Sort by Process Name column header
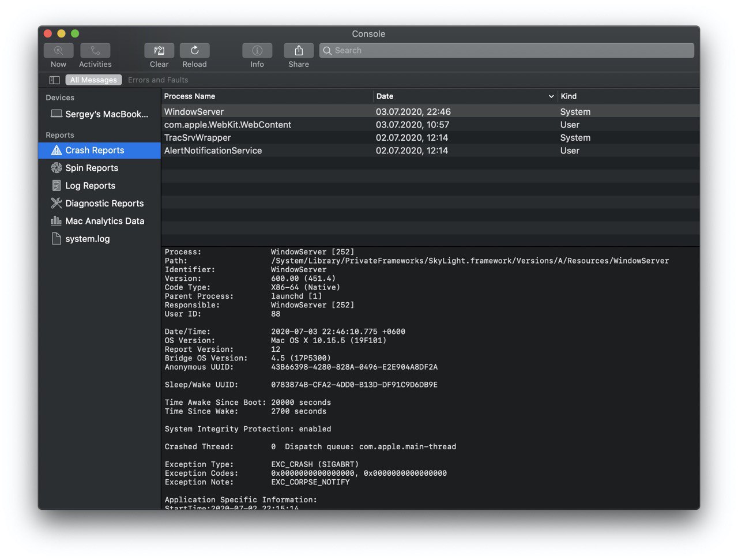Screen dimensions: 738x560 pyautogui.click(x=267, y=96)
